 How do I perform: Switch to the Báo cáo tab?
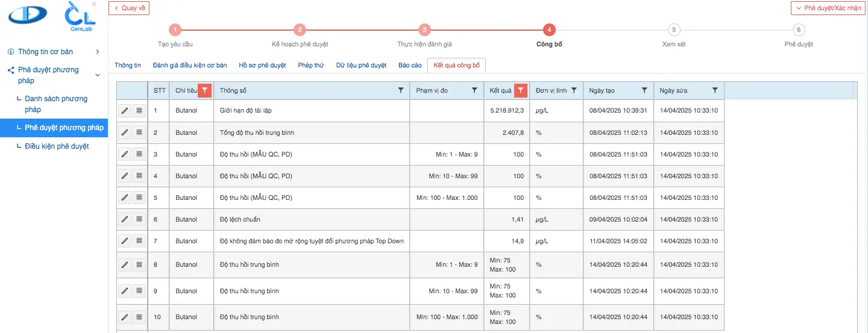coord(410,65)
